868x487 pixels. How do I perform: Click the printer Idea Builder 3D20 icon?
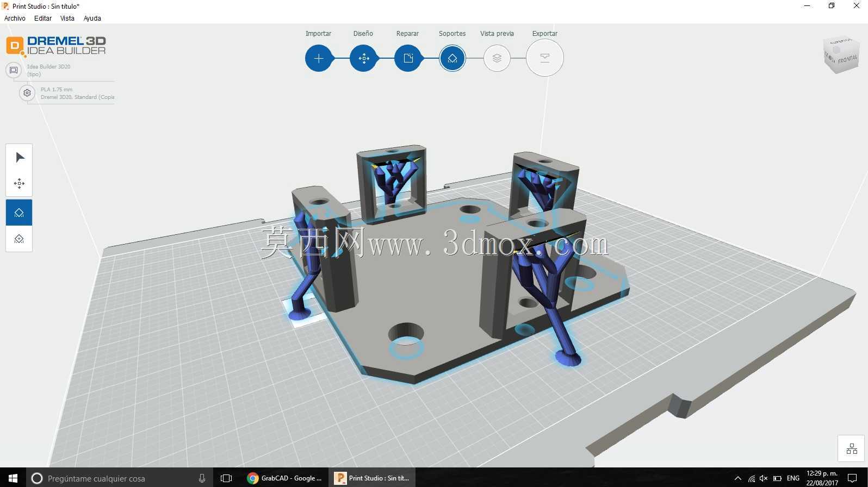pyautogui.click(x=14, y=70)
